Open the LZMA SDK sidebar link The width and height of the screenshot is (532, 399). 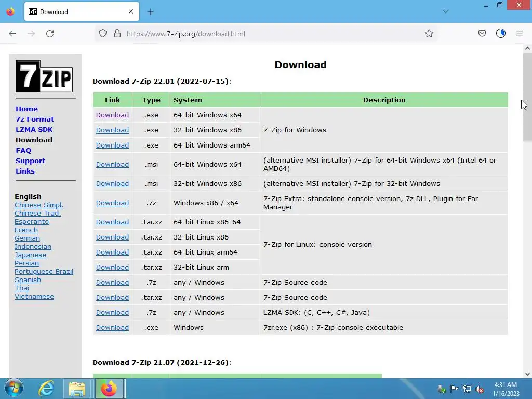[x=34, y=129]
